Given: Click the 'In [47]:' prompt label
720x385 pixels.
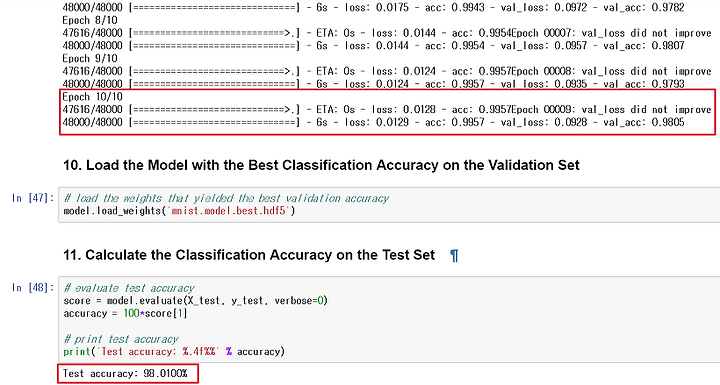Looking at the screenshot, I should point(33,198).
